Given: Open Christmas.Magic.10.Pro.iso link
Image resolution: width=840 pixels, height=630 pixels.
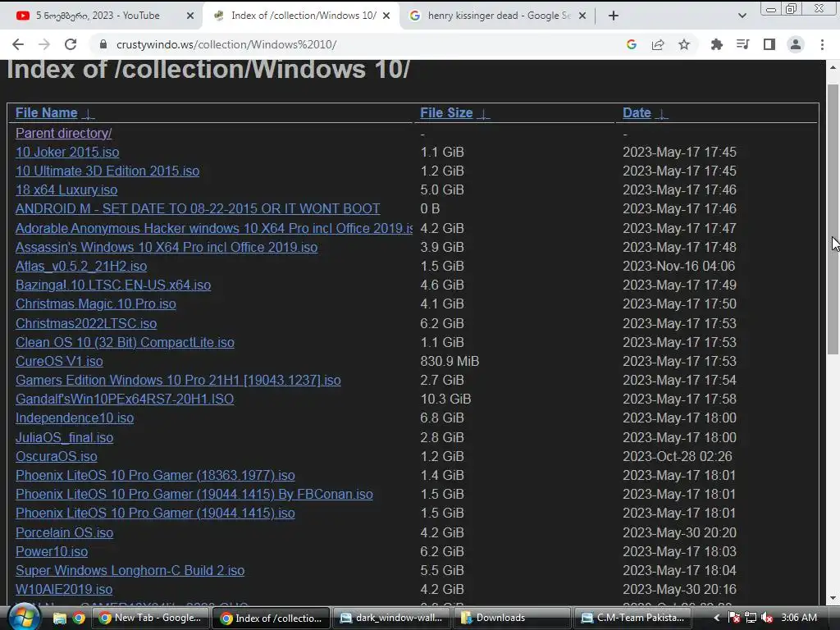Looking at the screenshot, I should tap(95, 304).
